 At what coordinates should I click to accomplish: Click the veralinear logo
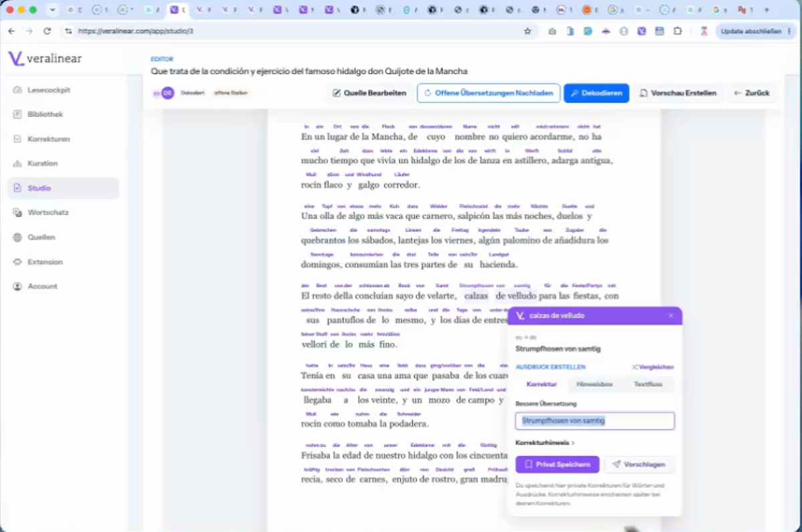tap(45, 58)
